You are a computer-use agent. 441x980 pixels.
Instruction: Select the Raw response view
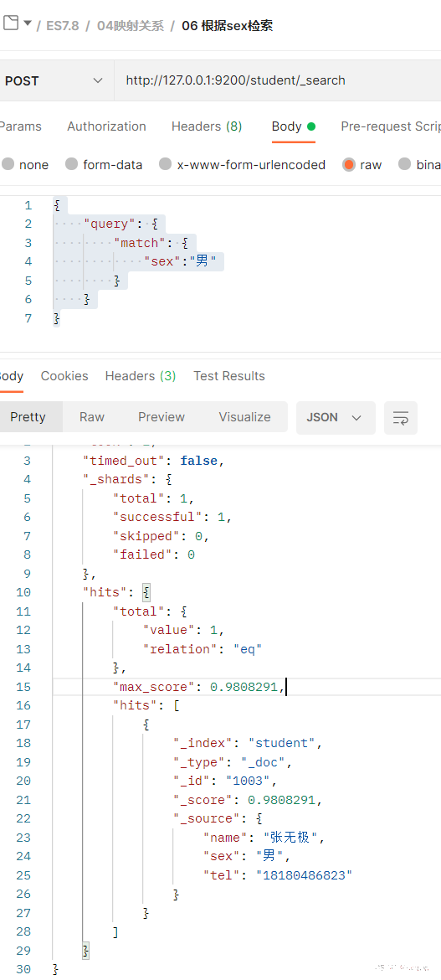(92, 417)
